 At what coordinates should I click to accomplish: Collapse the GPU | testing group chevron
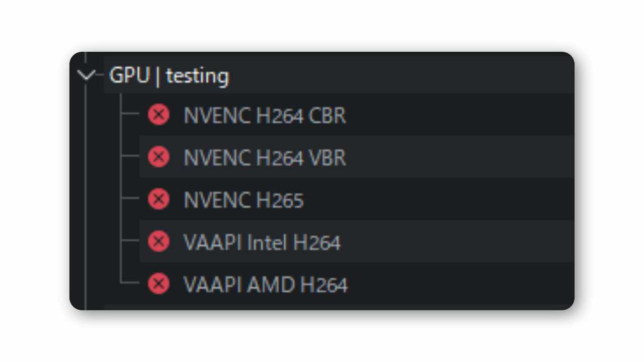(86, 75)
